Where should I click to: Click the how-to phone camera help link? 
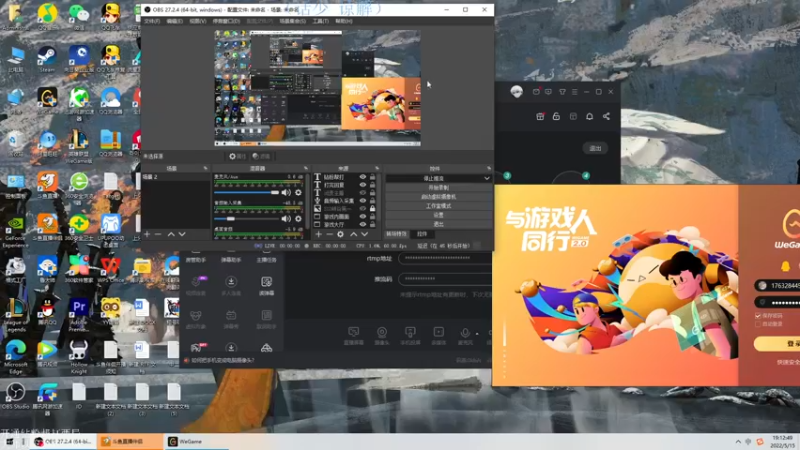[222, 360]
